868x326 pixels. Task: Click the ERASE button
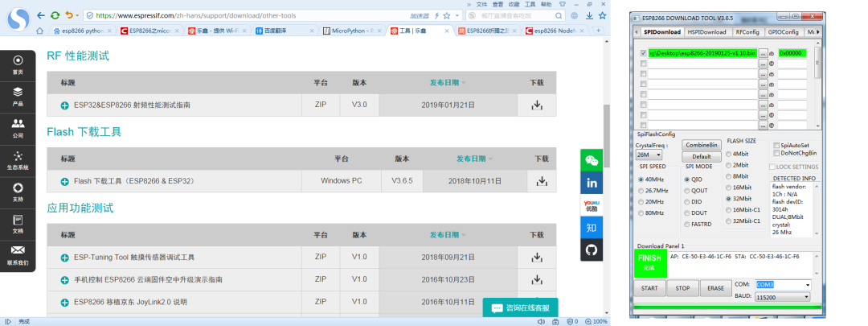click(x=716, y=288)
